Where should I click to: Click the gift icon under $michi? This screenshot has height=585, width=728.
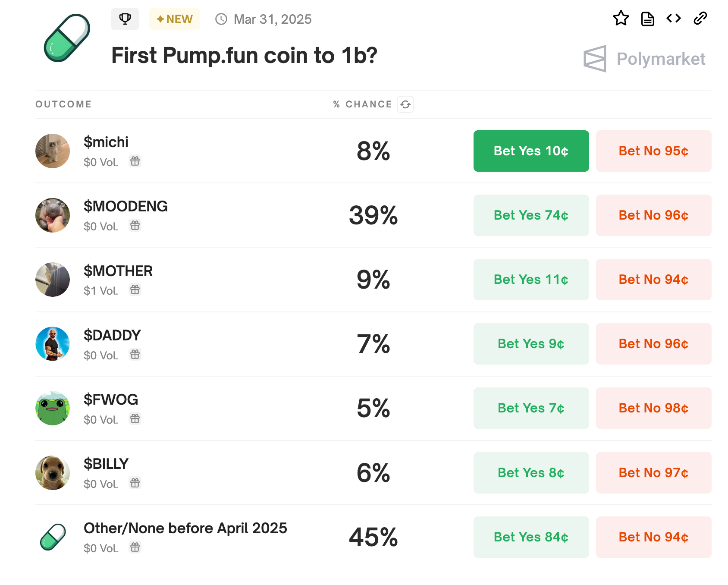[x=135, y=161]
